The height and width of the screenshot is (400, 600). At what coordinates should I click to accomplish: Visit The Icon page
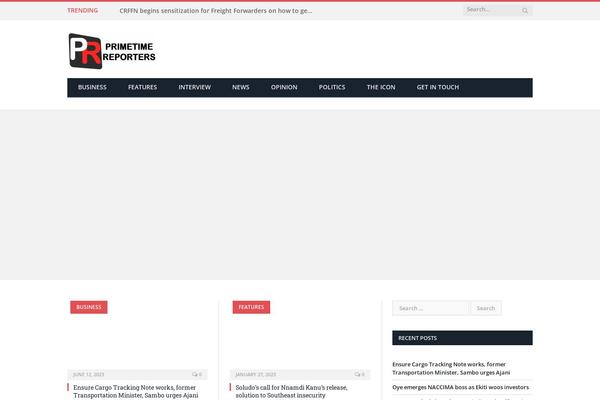(381, 87)
